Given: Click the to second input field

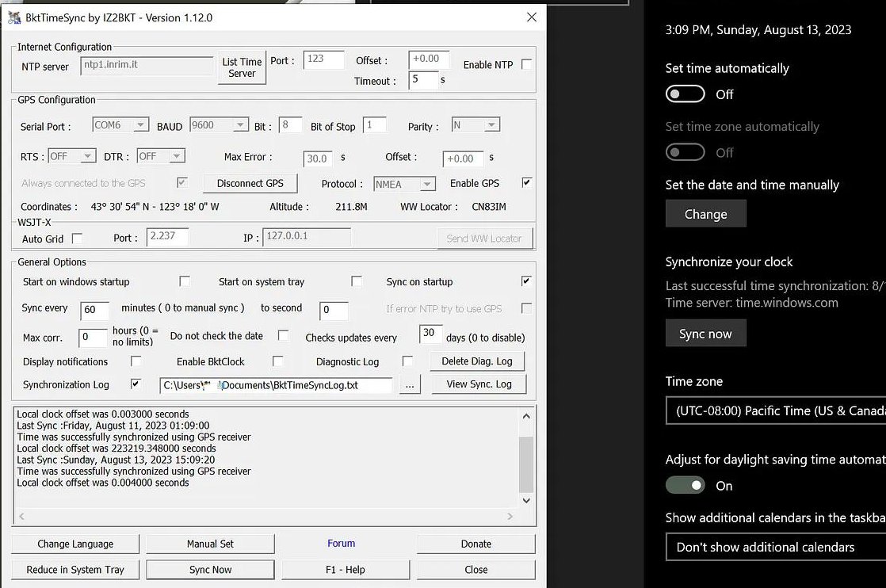Looking at the screenshot, I should 334,310.
